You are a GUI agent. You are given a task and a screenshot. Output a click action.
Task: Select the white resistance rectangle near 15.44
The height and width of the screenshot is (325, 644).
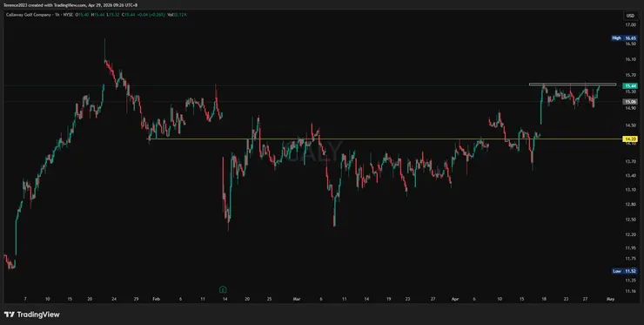(x=573, y=85)
